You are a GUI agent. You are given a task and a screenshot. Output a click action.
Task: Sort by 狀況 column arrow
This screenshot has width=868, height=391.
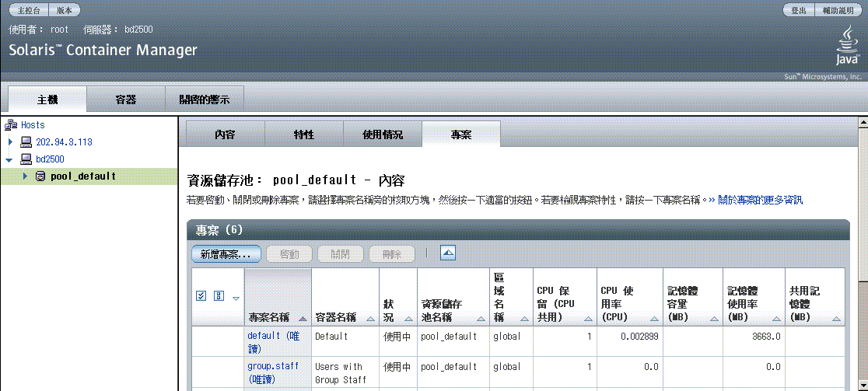408,319
